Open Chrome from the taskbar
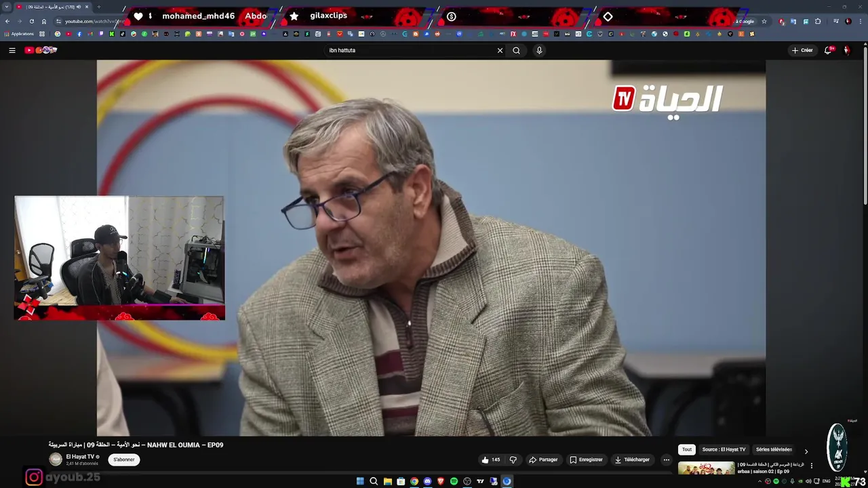Screen dimensions: 868x488 coord(414,481)
